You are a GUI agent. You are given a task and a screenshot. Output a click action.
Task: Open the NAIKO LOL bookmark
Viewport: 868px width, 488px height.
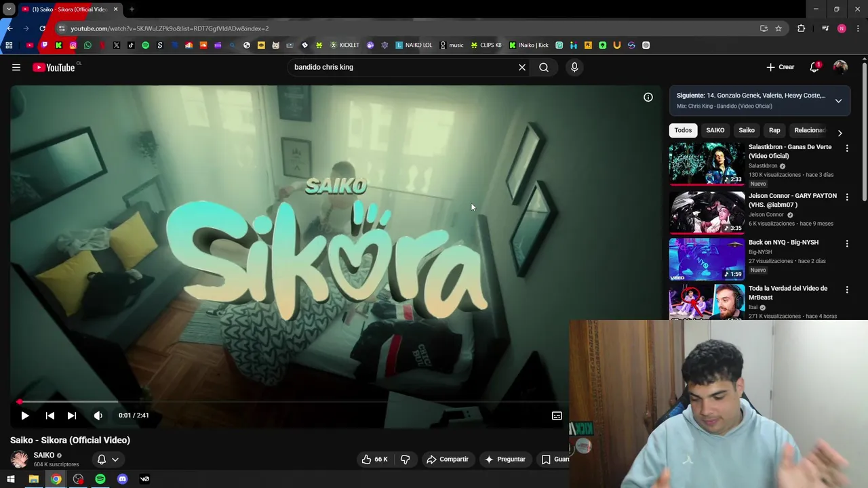pyautogui.click(x=414, y=45)
